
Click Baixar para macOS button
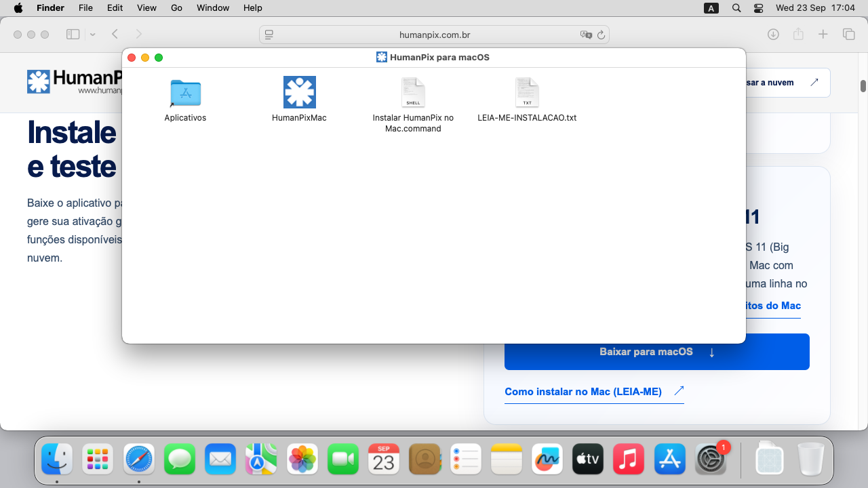[657, 352]
